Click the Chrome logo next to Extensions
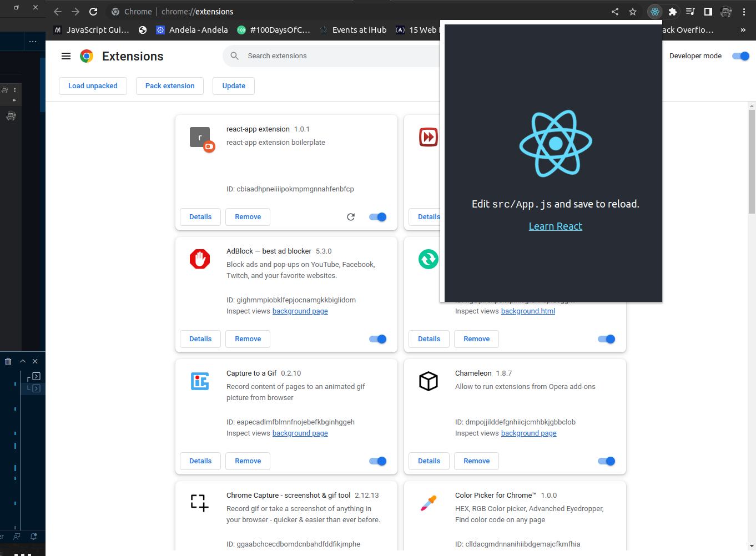Viewport: 756px width, 556px height. point(87,56)
